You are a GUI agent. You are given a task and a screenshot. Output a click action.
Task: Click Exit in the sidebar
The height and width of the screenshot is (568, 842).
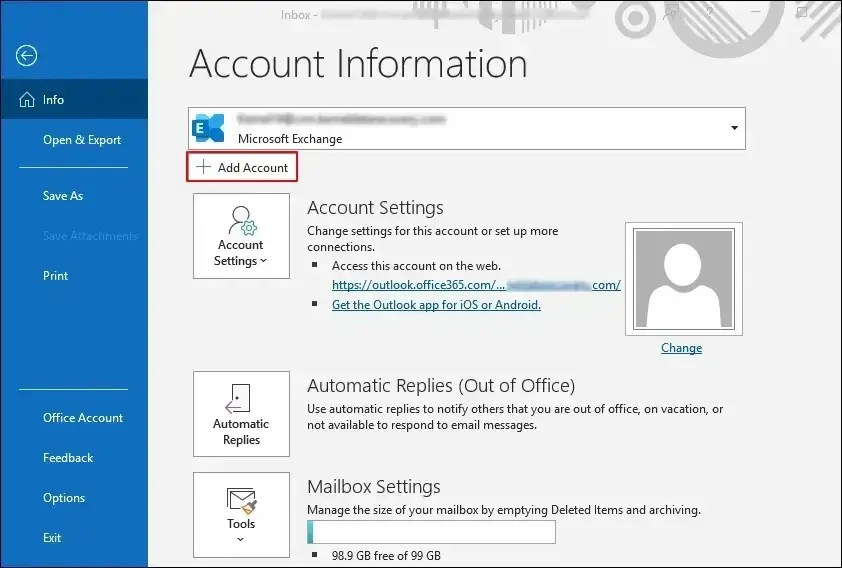52,537
